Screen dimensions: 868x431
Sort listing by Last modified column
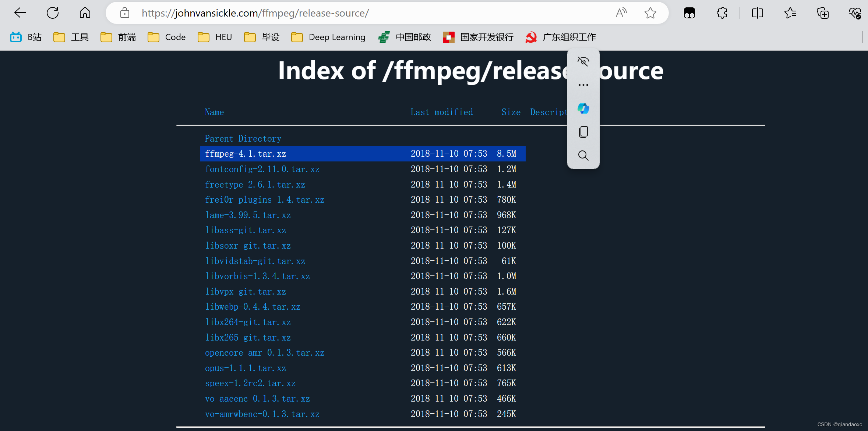click(441, 112)
